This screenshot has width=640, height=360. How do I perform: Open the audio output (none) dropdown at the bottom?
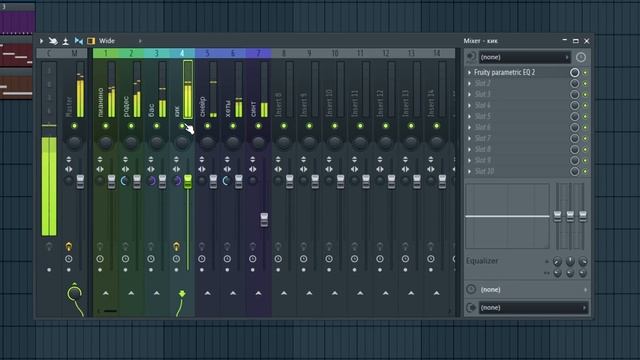click(533, 308)
